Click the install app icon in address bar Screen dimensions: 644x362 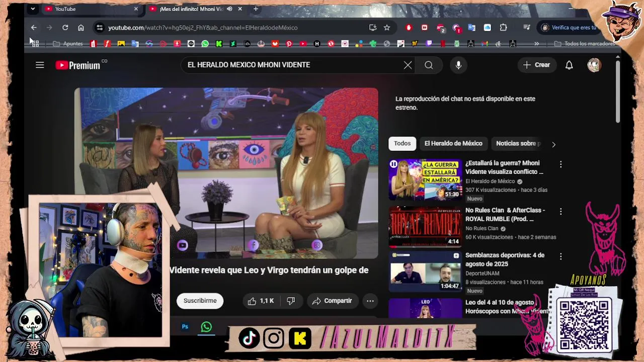[372, 28]
